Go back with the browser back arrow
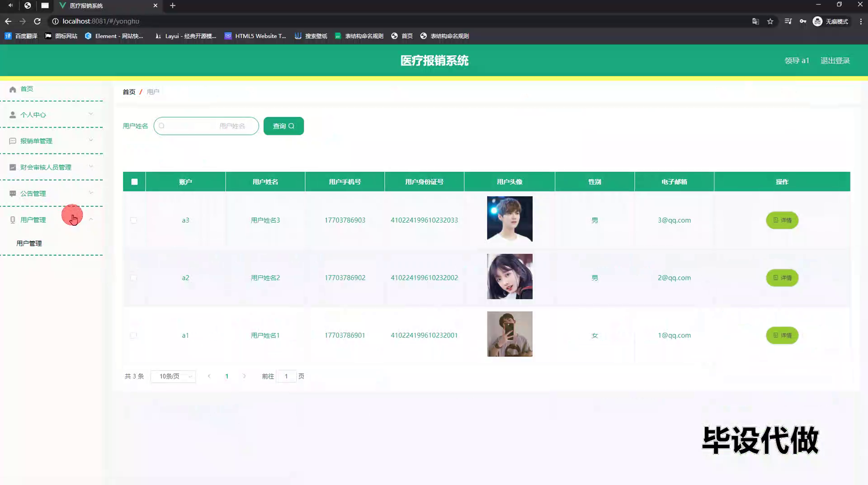This screenshot has width=868, height=485. pyautogui.click(x=8, y=21)
